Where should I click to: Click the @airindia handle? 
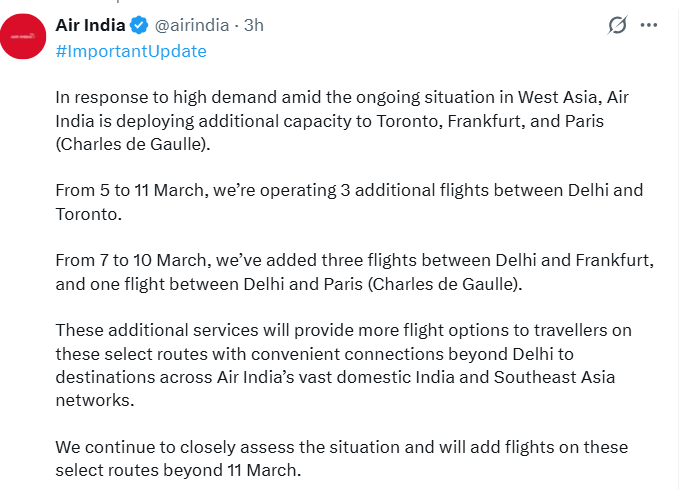[190, 24]
